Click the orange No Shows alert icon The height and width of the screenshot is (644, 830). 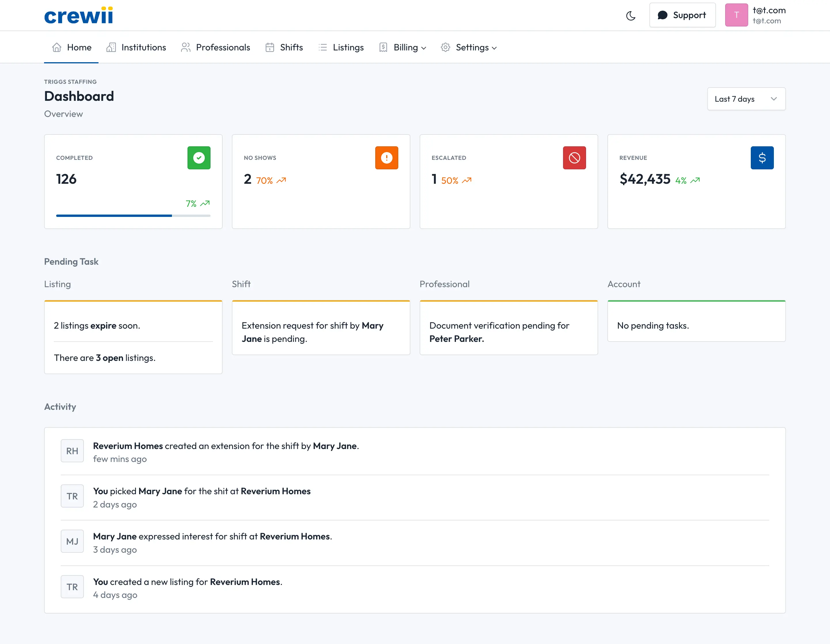[386, 158]
